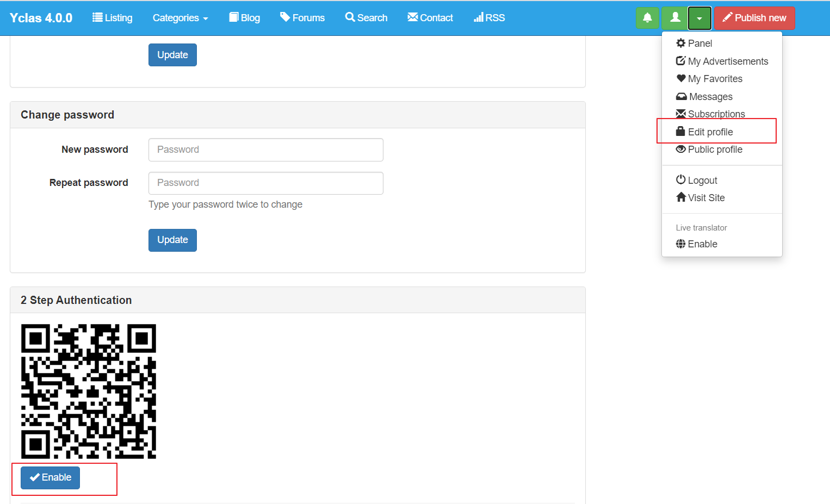Click the pencil icon in Publish new
This screenshot has width=830, height=504.
(x=727, y=17)
